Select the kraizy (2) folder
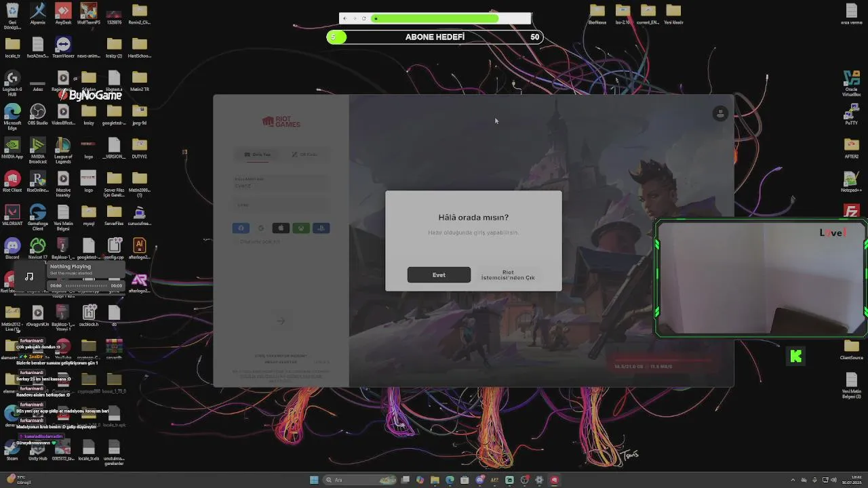Screen dimensions: 868x488 click(114, 47)
